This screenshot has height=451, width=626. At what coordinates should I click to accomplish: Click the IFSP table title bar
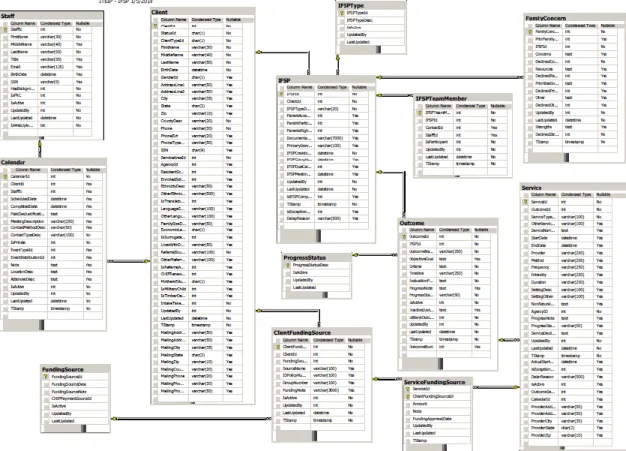click(x=326, y=80)
